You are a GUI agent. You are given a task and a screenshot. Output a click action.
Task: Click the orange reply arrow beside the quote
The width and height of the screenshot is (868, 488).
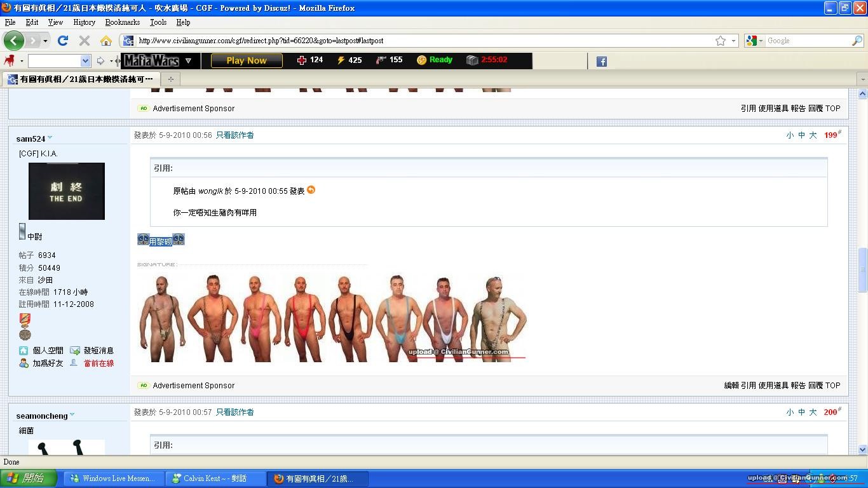(311, 190)
